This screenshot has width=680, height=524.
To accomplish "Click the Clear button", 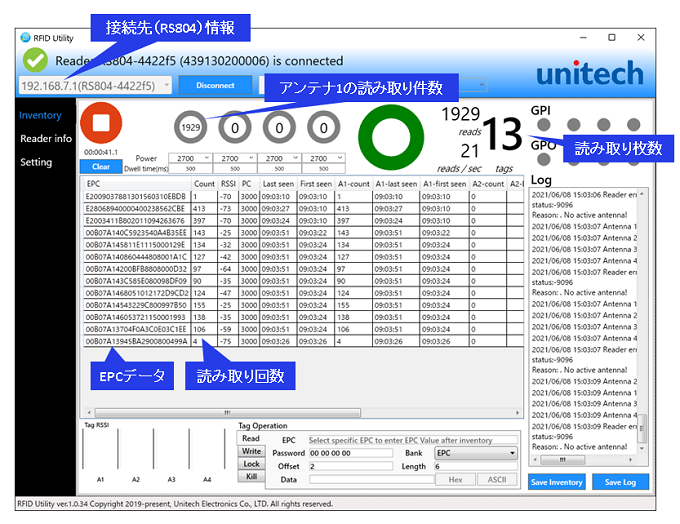I will 101,167.
